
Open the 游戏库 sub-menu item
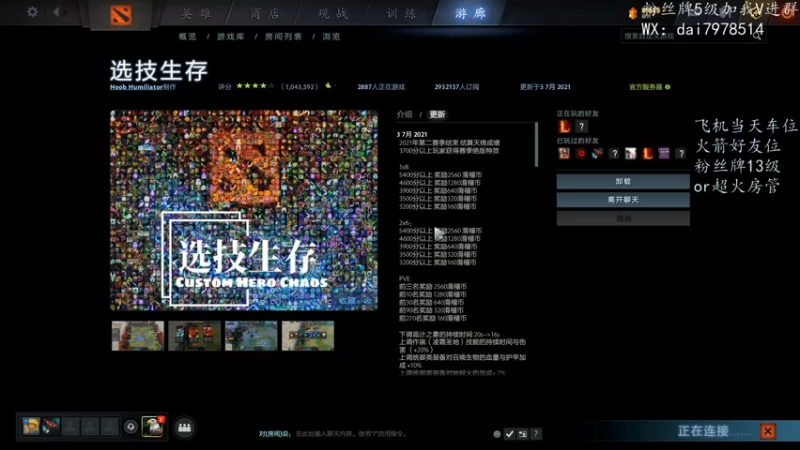(x=231, y=37)
